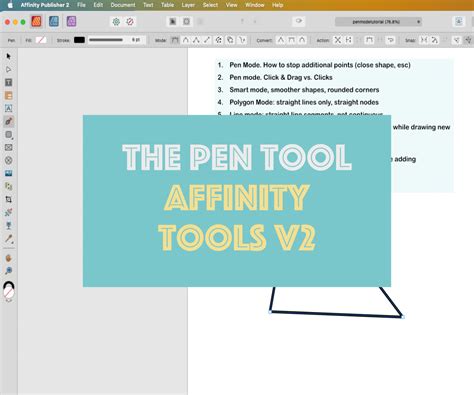This screenshot has height=395, width=474.
Task: Click text 'Smart mode, smoother shapes, rounded corners'
Action: tap(304, 90)
